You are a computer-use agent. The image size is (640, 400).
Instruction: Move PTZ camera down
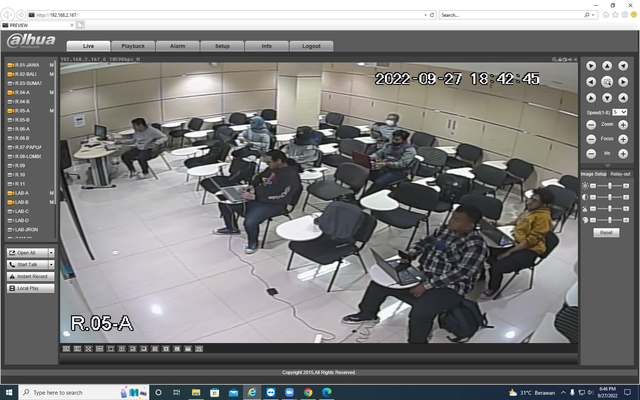click(x=607, y=98)
